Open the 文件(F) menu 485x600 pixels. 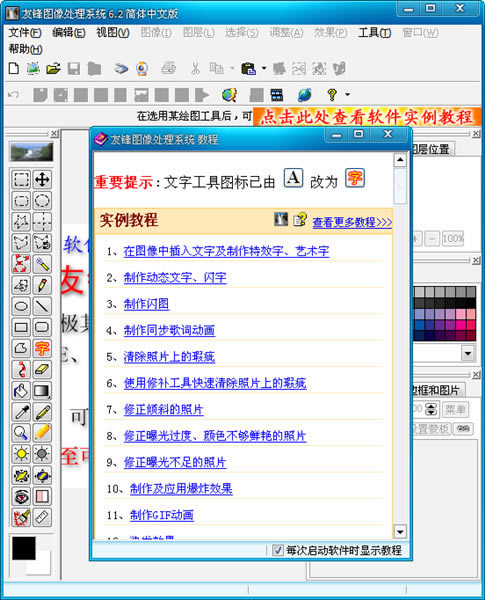coord(25,33)
